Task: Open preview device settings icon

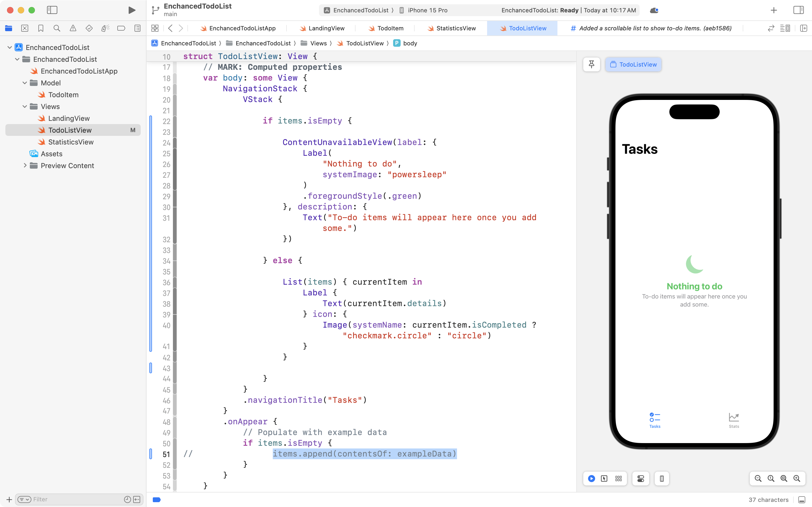Action: pos(641,479)
